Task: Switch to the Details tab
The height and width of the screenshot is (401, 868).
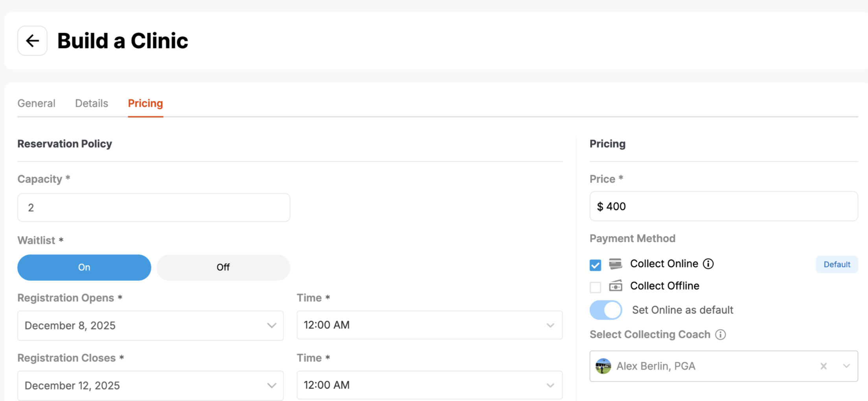Action: (91, 103)
